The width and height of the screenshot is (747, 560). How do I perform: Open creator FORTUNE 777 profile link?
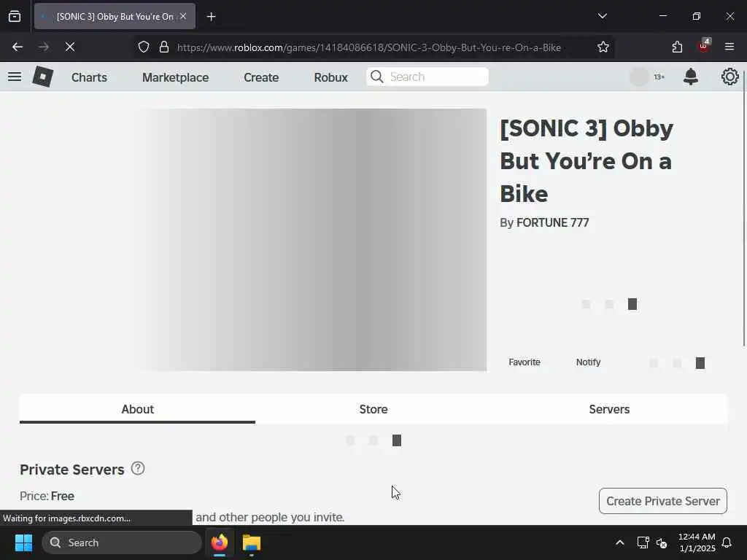[x=553, y=223]
